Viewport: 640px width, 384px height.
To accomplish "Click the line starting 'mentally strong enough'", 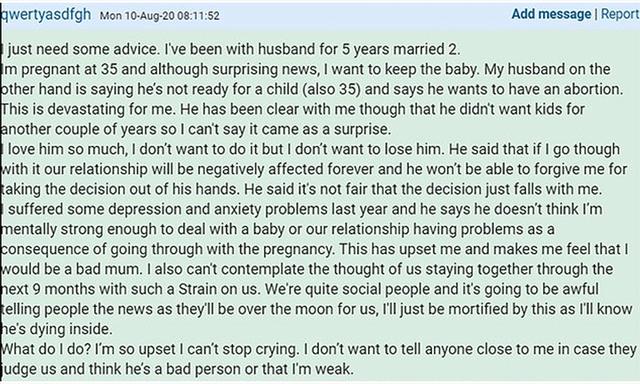I will (x=278, y=229).
